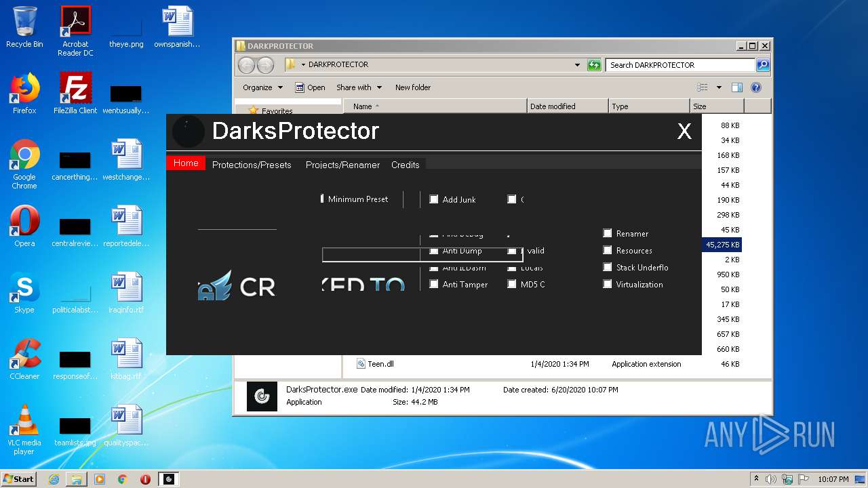The width and height of the screenshot is (868, 488).
Task: Switch to the Protections/Presets tab
Action: (x=252, y=165)
